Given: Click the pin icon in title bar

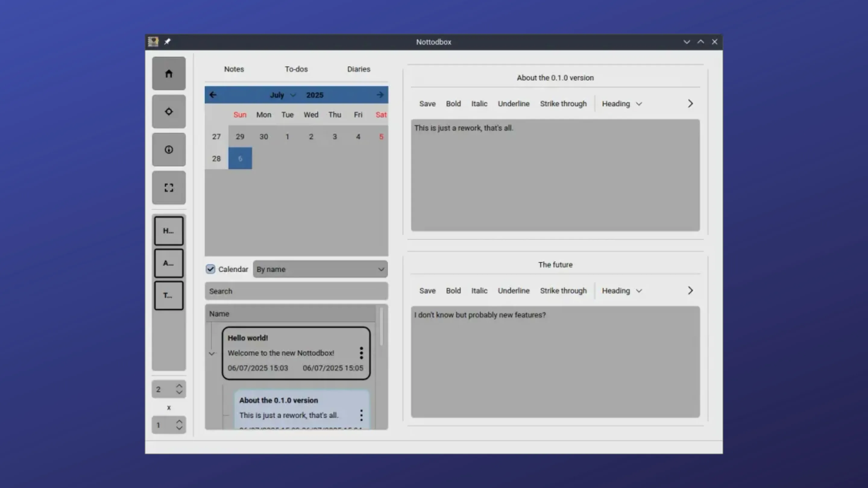Looking at the screenshot, I should coord(168,42).
